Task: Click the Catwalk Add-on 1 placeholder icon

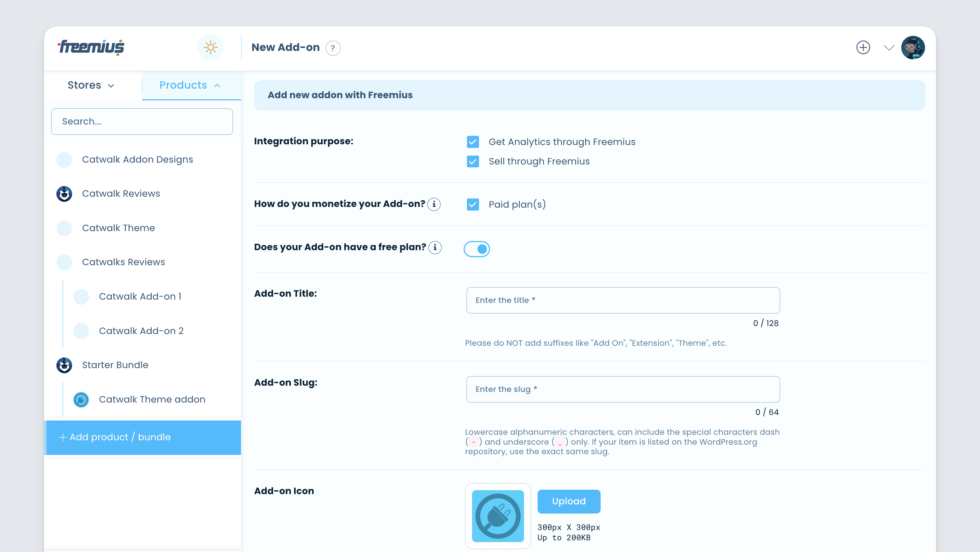Action: coord(81,297)
